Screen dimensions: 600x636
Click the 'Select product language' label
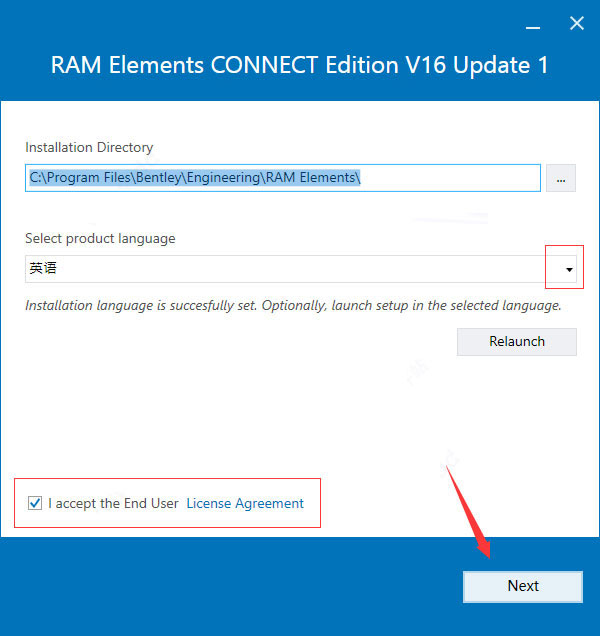tap(100, 238)
